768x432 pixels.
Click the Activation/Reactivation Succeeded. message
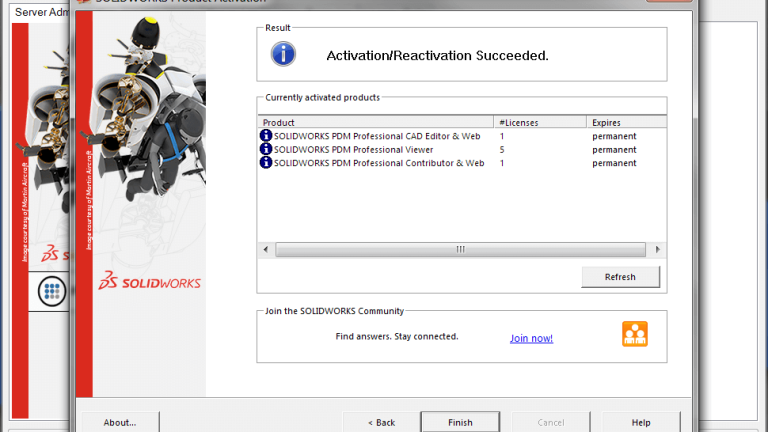pyautogui.click(x=437, y=55)
